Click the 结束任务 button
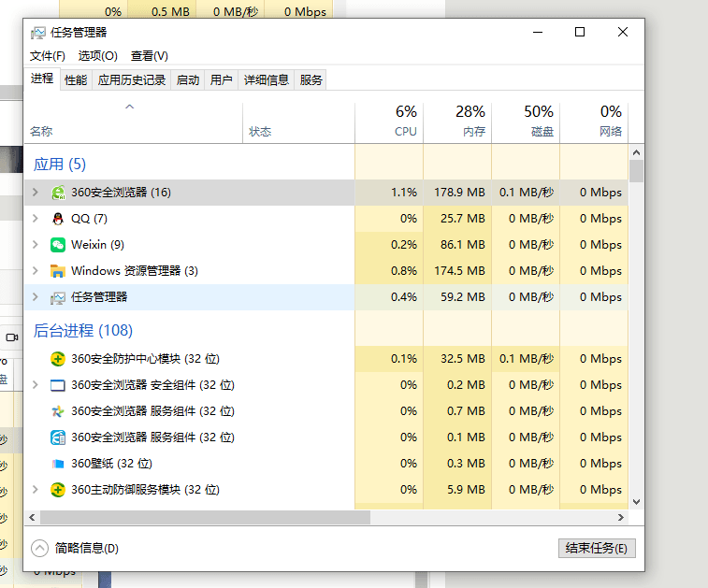This screenshot has width=708, height=588. (x=597, y=549)
